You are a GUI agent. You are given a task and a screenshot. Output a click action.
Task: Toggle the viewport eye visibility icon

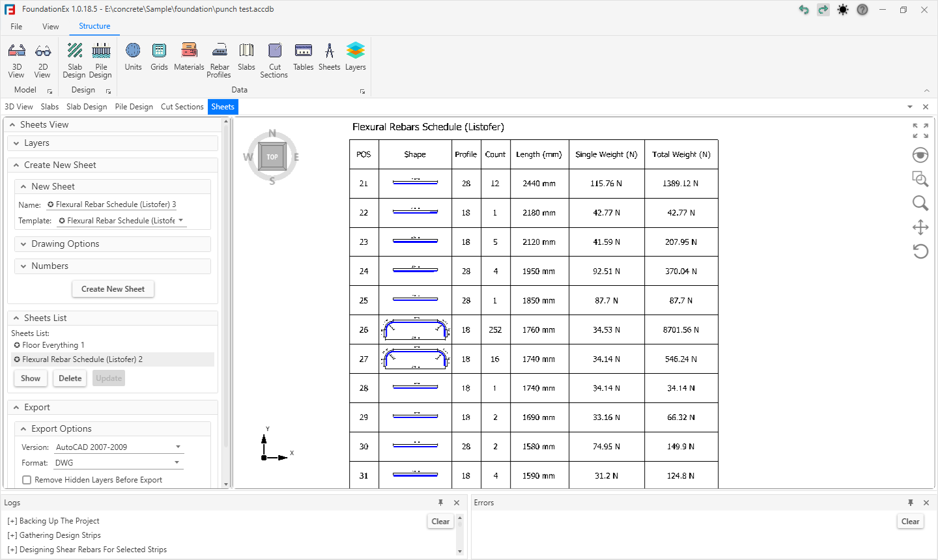pyautogui.click(x=920, y=155)
